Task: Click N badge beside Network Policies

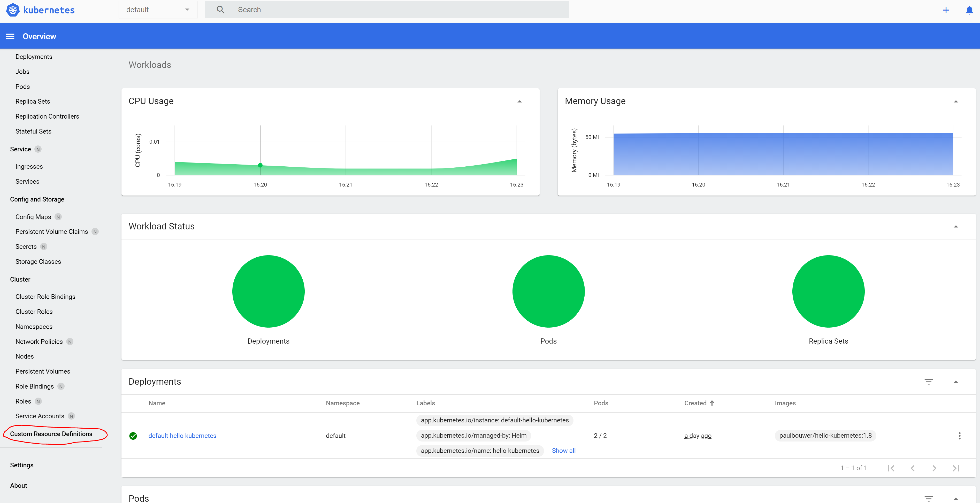Action: (70, 342)
